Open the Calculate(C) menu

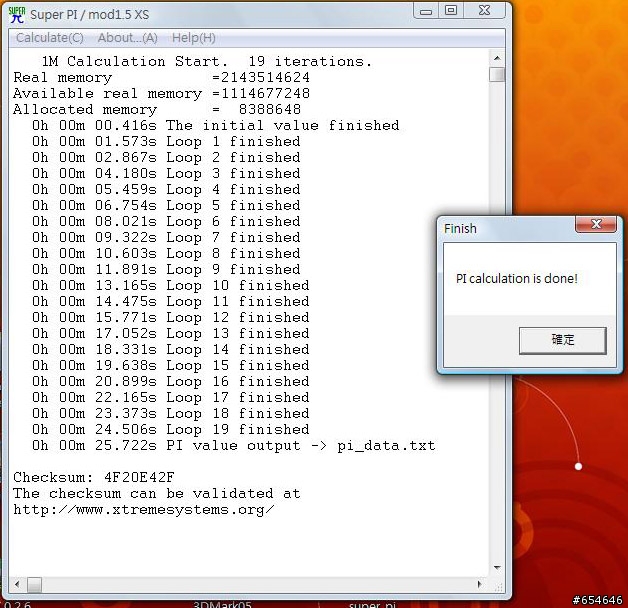(50, 38)
